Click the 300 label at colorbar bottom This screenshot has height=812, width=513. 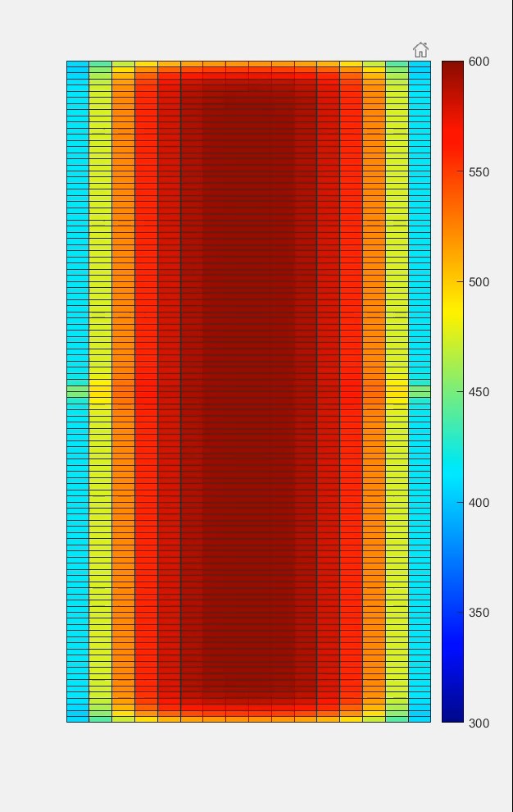pyautogui.click(x=479, y=723)
